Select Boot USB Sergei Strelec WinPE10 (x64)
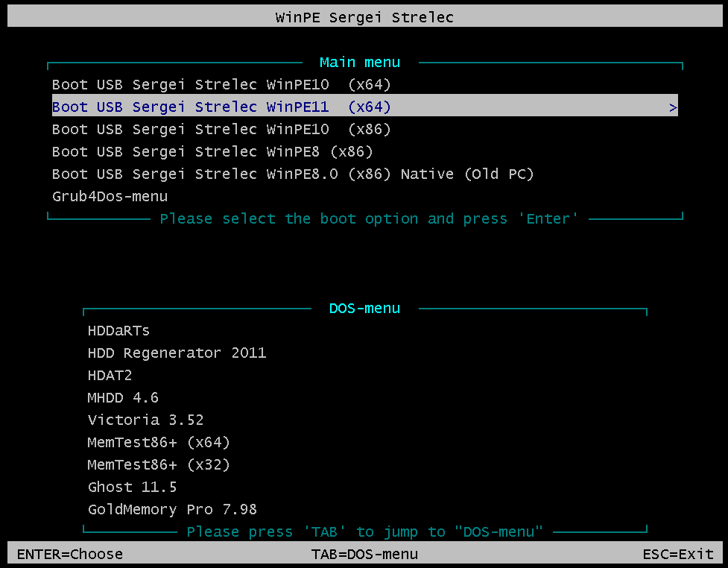 pos(221,84)
